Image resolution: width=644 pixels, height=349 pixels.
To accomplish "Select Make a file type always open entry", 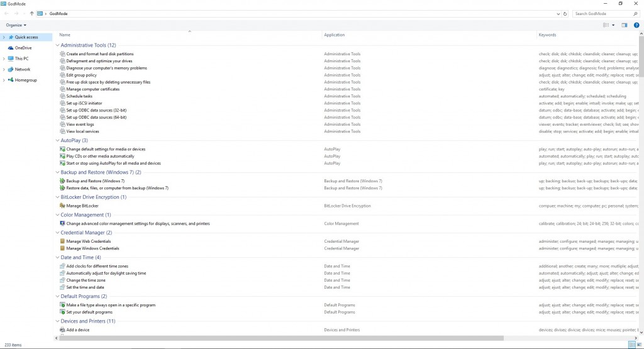I will pos(111,305).
